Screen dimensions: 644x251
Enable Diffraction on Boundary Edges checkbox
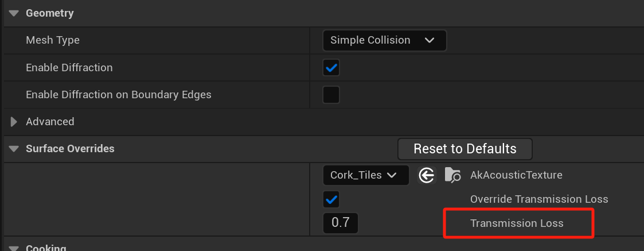(x=331, y=95)
